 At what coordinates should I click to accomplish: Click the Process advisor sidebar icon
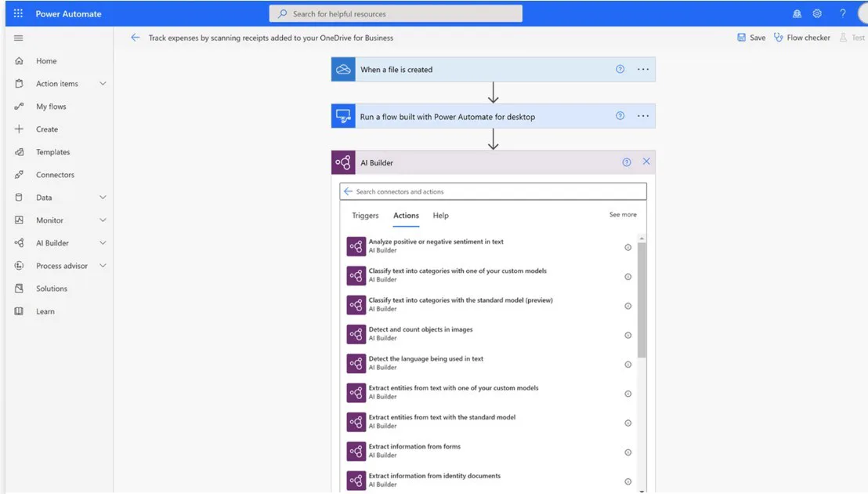19,265
